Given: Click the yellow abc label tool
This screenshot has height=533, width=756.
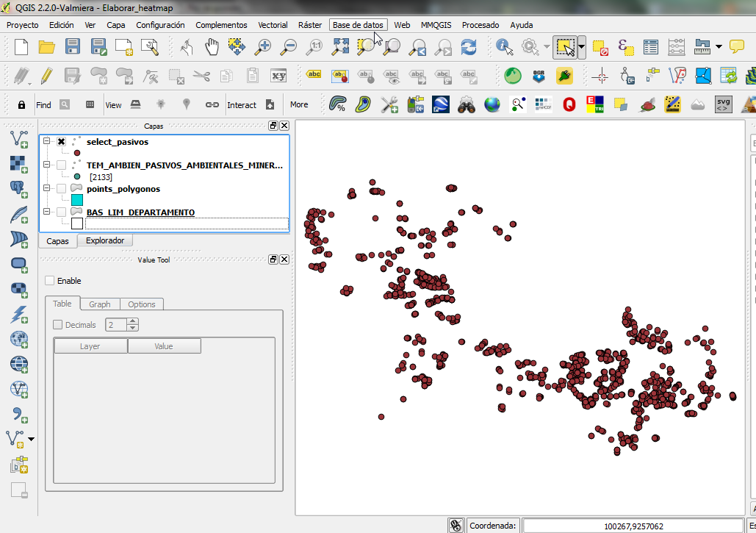Looking at the screenshot, I should 314,74.
